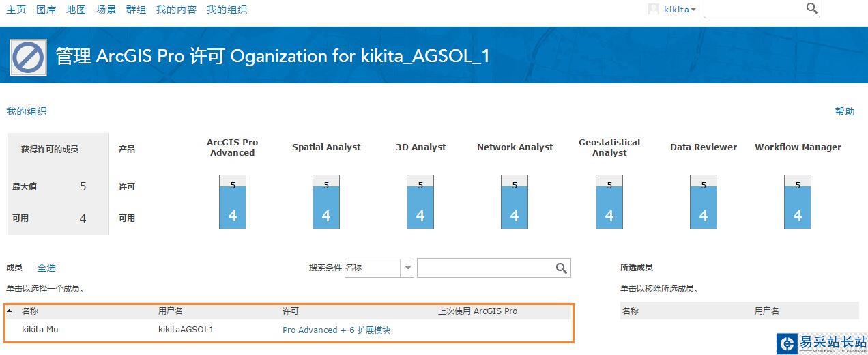Click the kikita user avatar icon
Screen dimensions: 868x355
[x=654, y=9]
